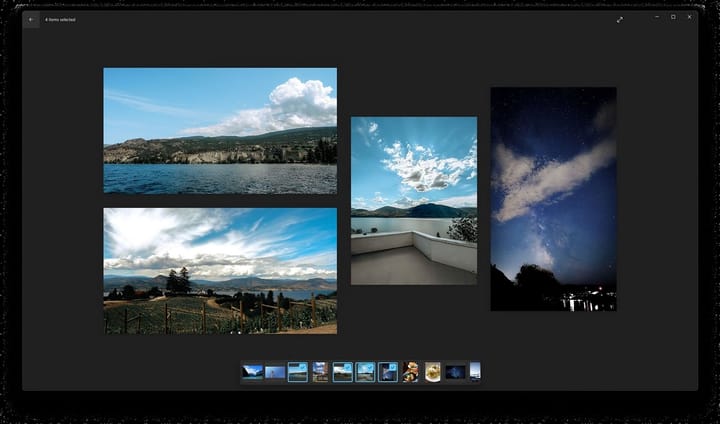Image resolution: width=720 pixels, height=424 pixels.
Task: Click the back arrow button
Action: pos(31,19)
